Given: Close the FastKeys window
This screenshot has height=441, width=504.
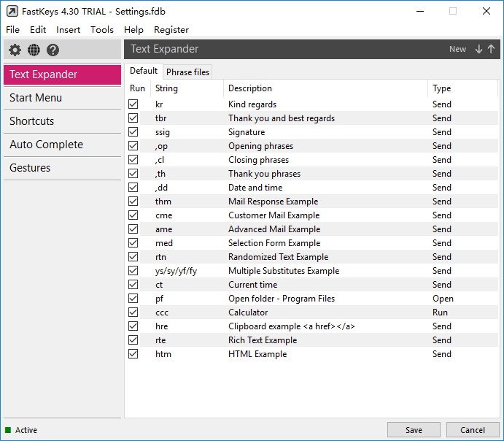Looking at the screenshot, I should point(486,11).
